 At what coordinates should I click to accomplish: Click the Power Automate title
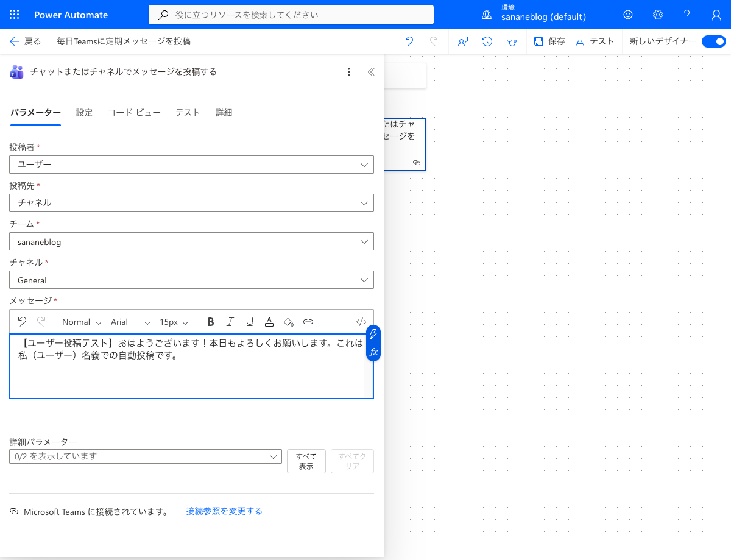pos(71,15)
